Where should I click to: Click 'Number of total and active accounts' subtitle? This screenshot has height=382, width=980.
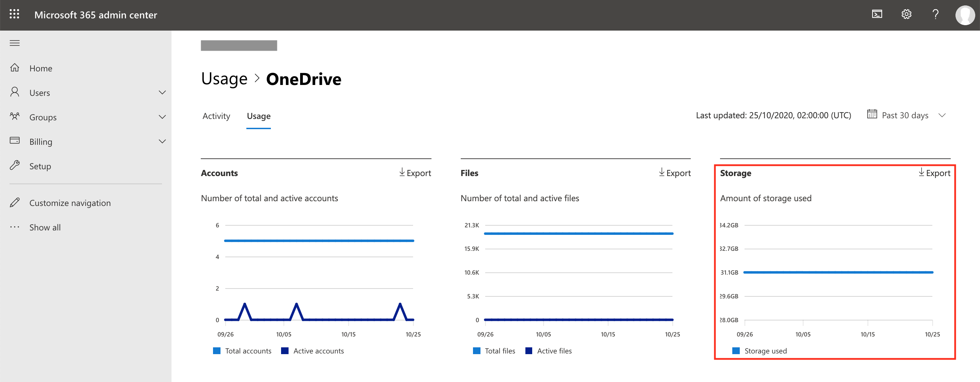(269, 198)
